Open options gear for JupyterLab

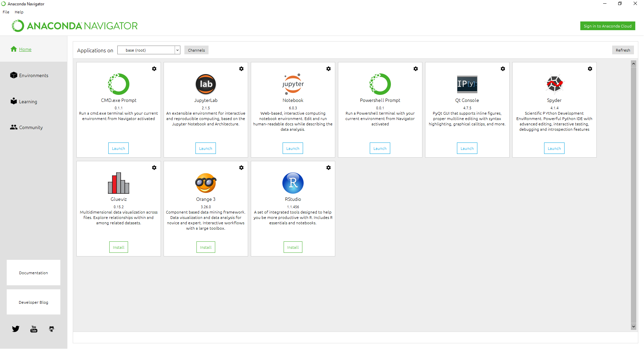241,69
